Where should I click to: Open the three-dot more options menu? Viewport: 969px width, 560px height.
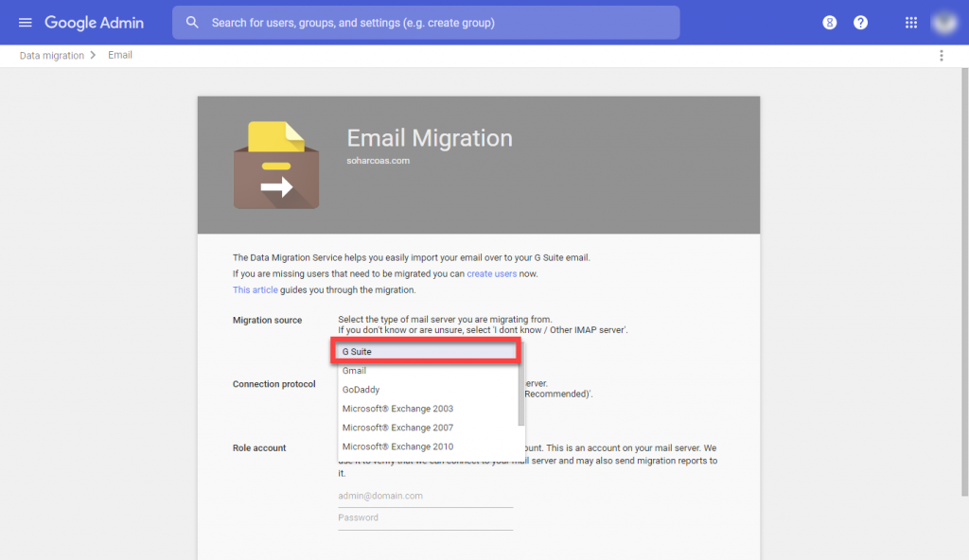[942, 56]
